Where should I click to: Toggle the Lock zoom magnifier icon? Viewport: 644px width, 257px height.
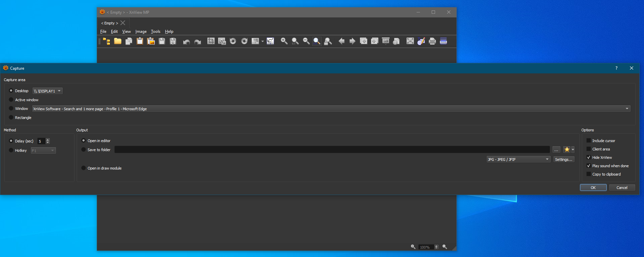coord(328,41)
